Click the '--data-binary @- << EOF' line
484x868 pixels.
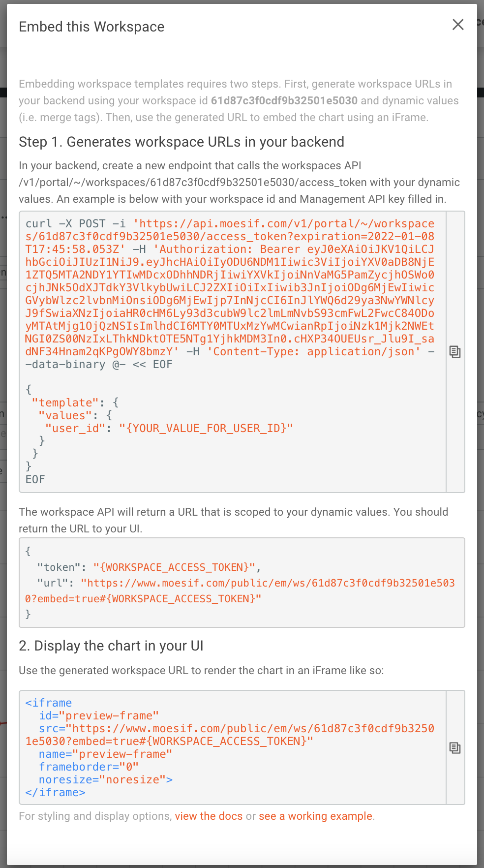point(99,364)
